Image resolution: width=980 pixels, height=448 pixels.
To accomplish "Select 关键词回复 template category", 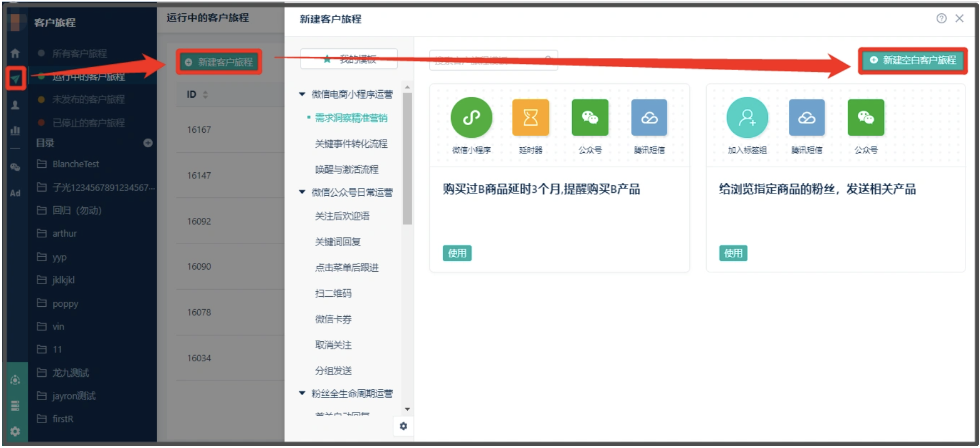I will point(338,242).
